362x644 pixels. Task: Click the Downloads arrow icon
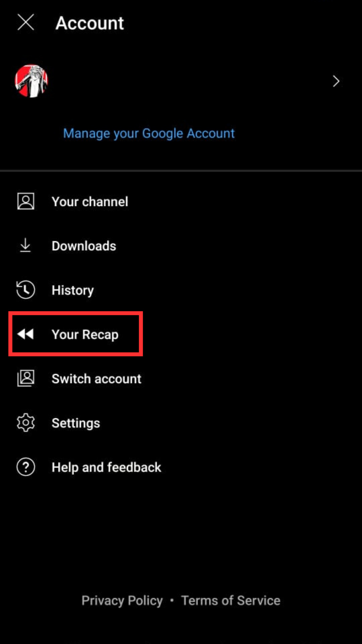tap(25, 246)
